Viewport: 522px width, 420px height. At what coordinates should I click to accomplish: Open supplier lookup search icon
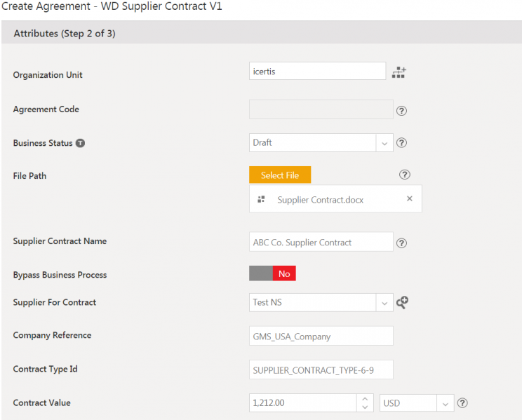[402, 302]
